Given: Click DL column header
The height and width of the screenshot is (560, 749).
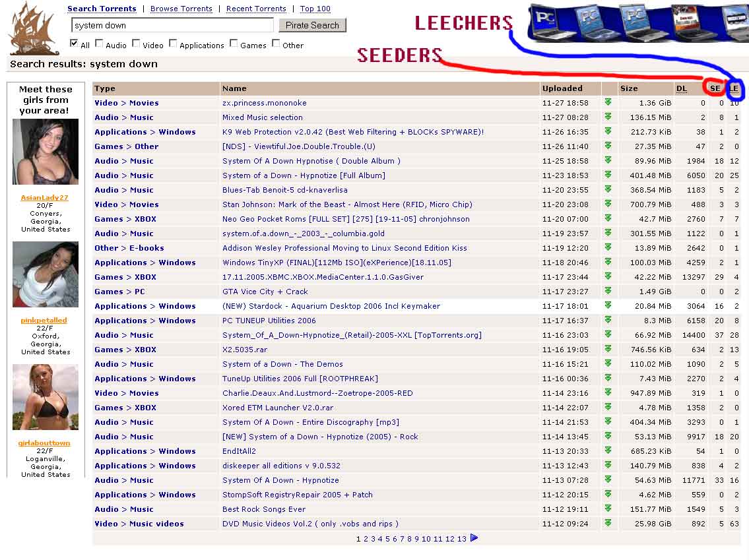Looking at the screenshot, I should pos(682,88).
